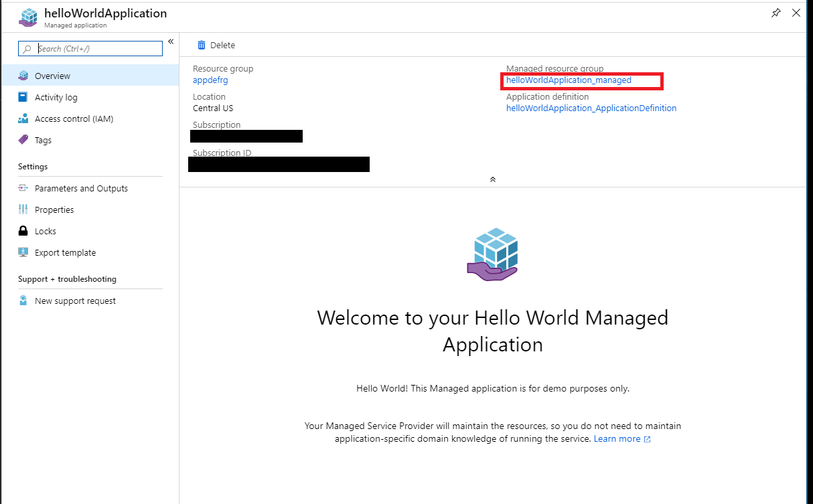
Task: Click the Export template icon
Action: click(x=23, y=252)
